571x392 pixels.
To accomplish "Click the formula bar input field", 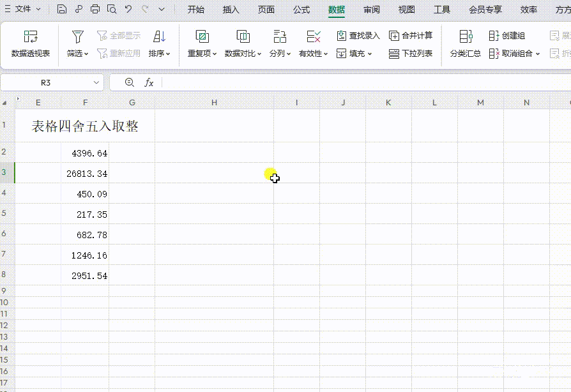I will [366, 82].
